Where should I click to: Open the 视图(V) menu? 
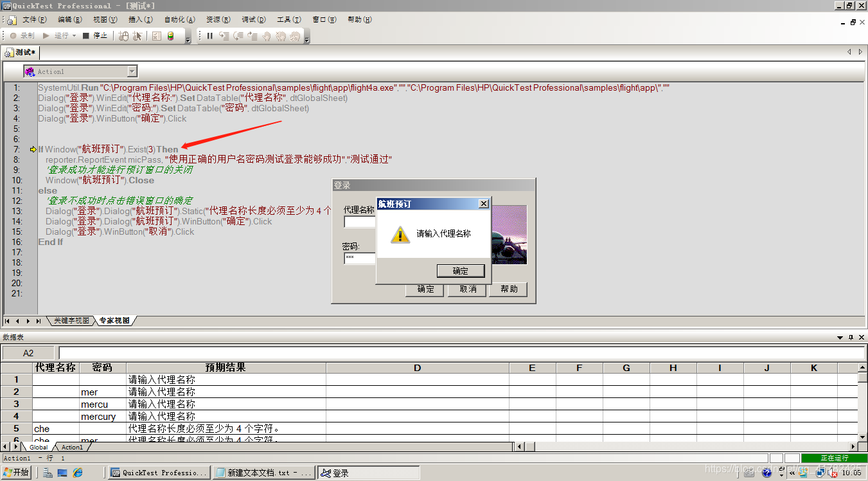[105, 20]
